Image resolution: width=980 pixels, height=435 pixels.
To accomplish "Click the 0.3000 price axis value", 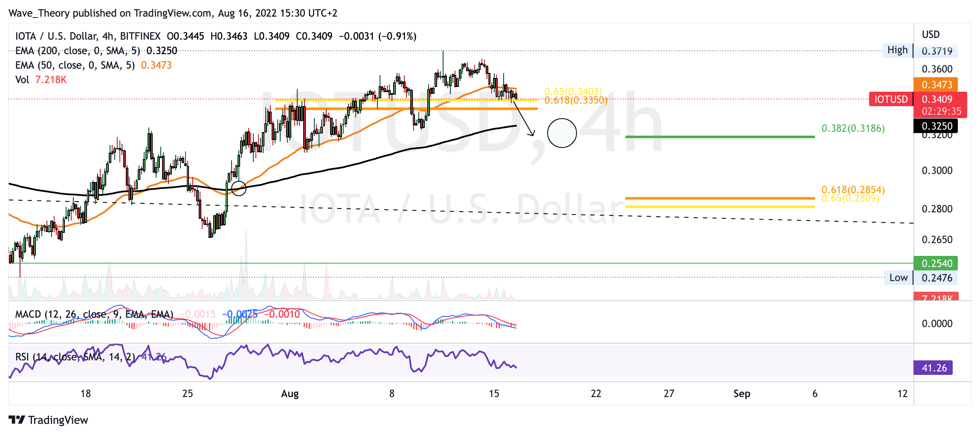I will pyautogui.click(x=937, y=171).
